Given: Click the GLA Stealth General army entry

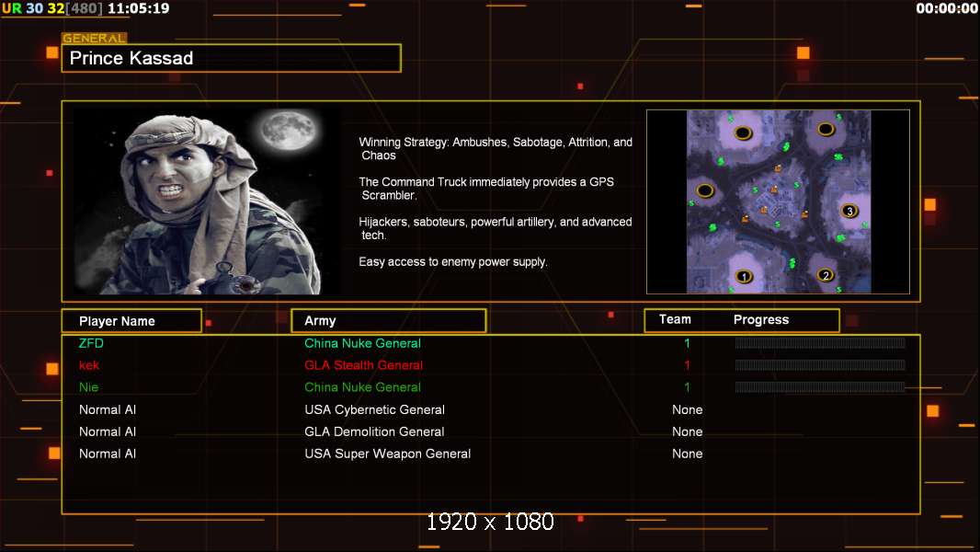Looking at the screenshot, I should (x=363, y=365).
